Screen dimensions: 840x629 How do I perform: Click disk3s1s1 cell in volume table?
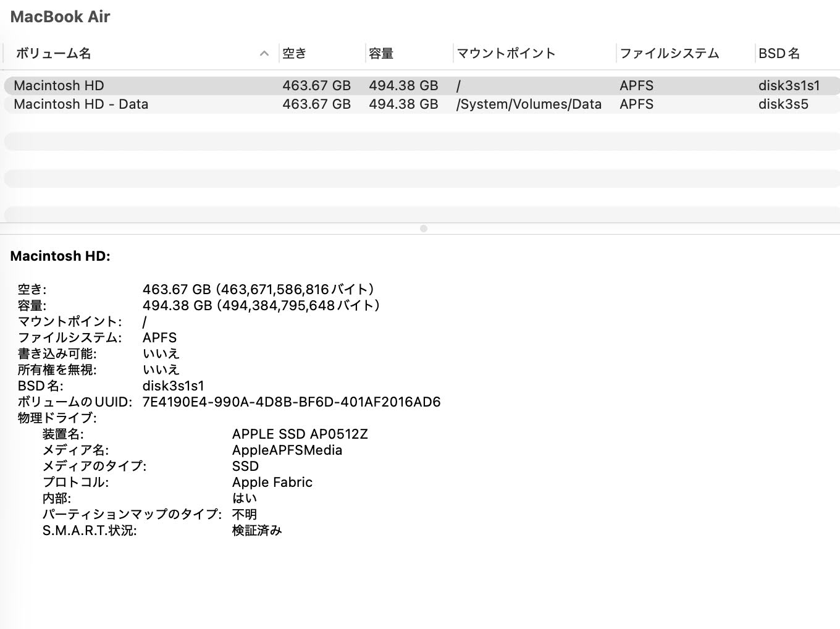pos(789,85)
